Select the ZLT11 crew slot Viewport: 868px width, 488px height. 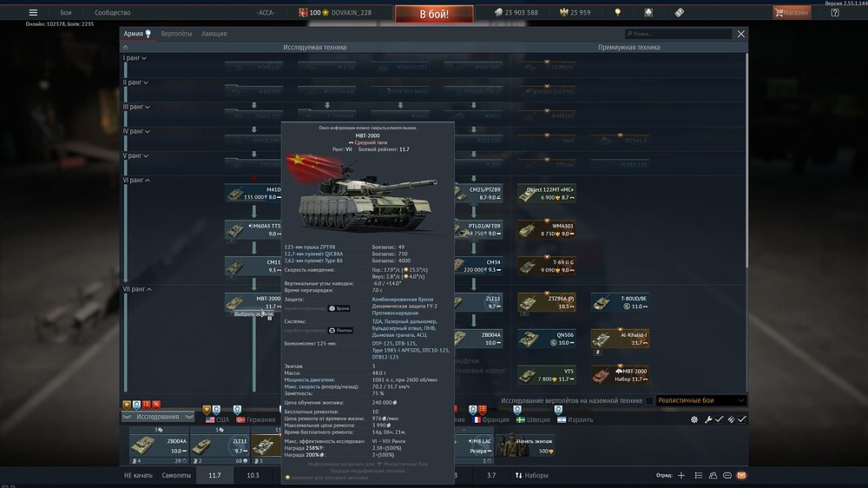point(220,445)
